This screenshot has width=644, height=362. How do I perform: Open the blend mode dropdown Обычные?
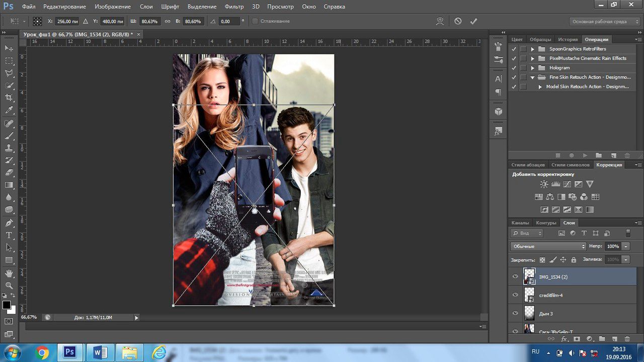click(x=548, y=246)
